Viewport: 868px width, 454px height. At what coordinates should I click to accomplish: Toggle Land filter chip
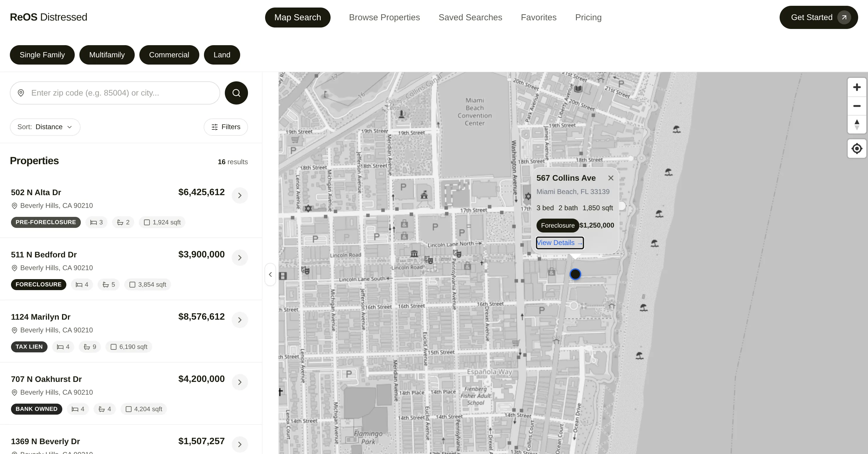tap(222, 55)
